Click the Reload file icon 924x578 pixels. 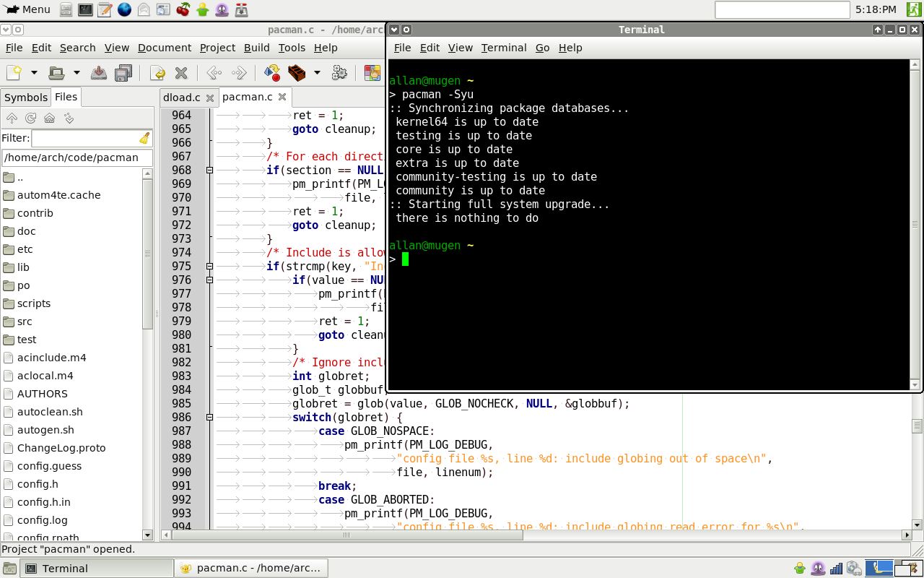click(157, 73)
